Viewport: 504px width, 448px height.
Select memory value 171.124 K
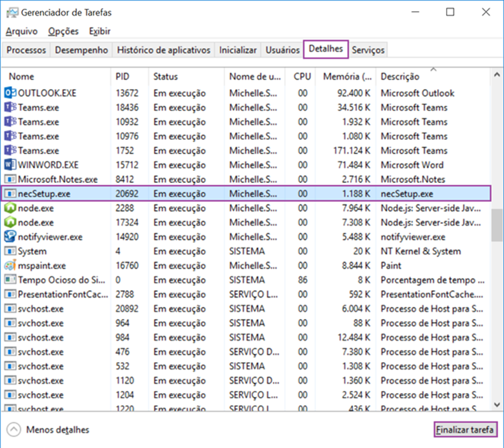[x=352, y=150]
